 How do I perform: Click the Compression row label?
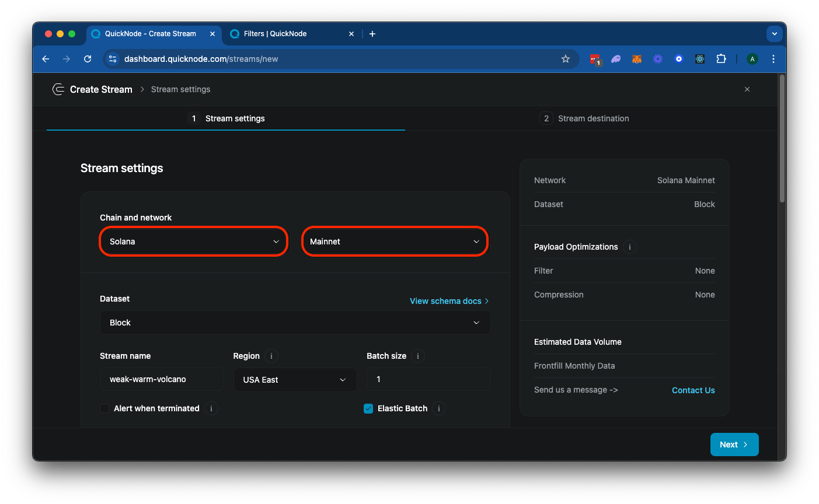[559, 295]
